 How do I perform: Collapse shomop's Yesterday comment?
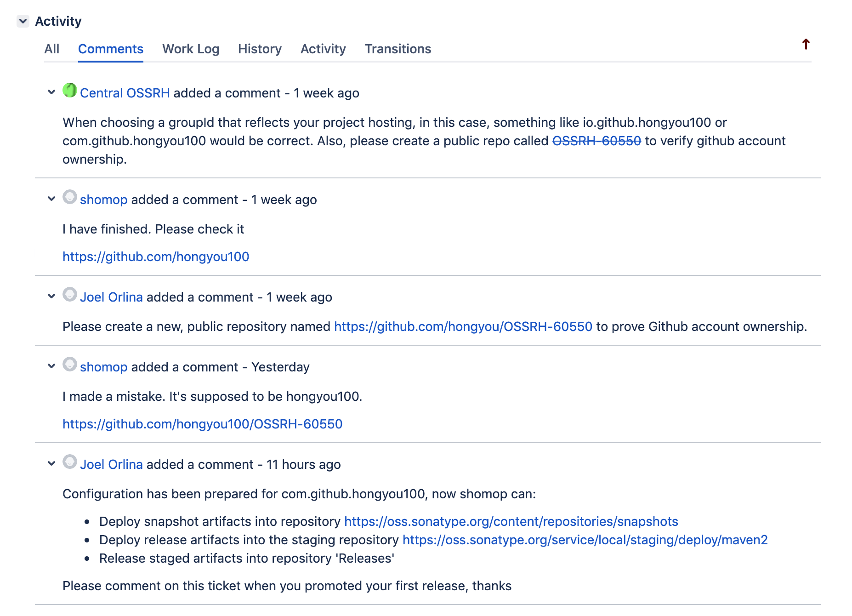pyautogui.click(x=51, y=366)
